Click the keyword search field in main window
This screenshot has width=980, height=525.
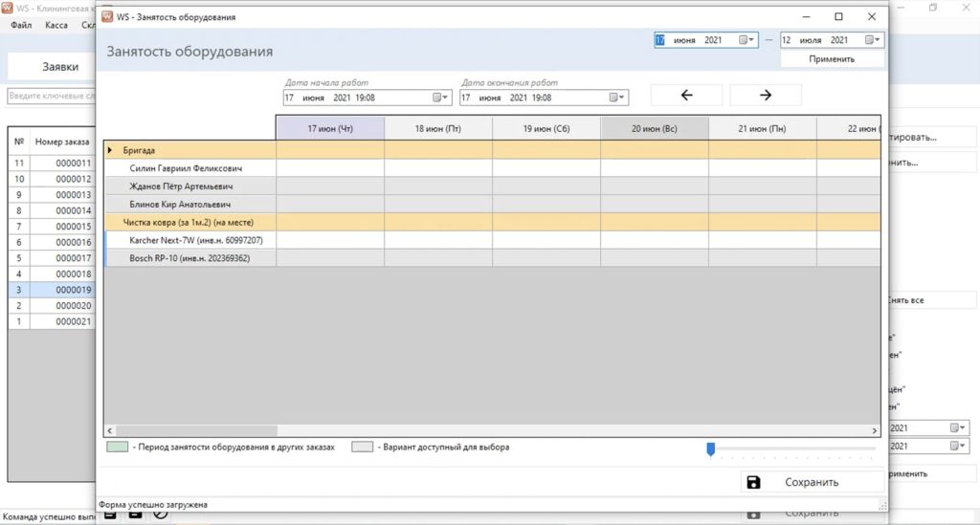[52, 96]
